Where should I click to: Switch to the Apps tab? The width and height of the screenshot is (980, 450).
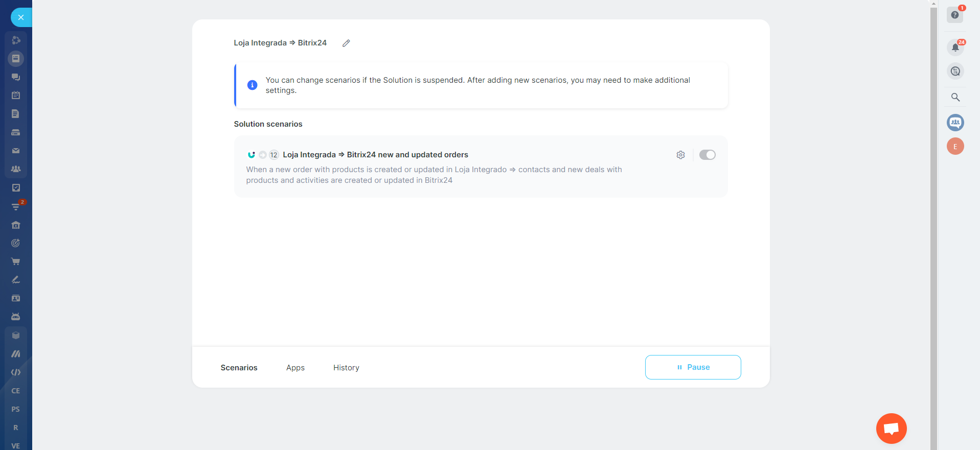coord(295,368)
